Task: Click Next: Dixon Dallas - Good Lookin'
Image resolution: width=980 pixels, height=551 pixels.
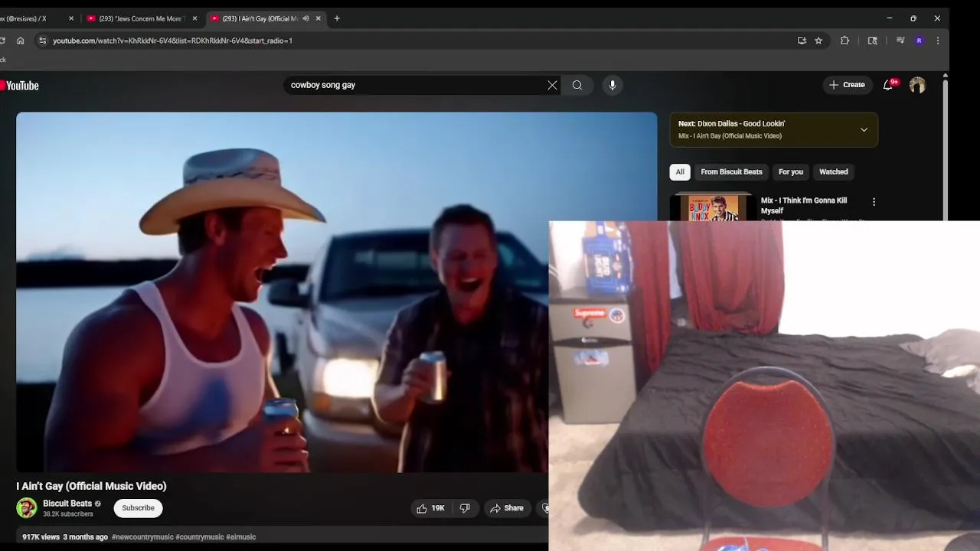Action: pyautogui.click(x=731, y=123)
